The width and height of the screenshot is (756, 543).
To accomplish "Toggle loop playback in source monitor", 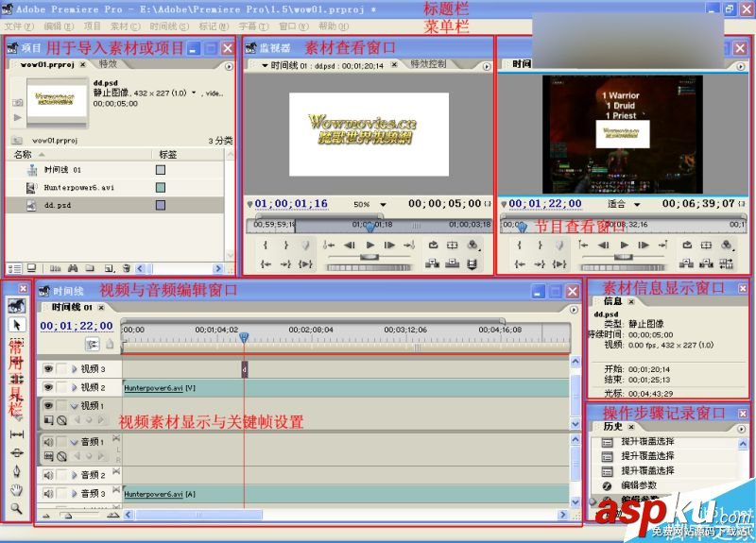I will click(x=433, y=246).
